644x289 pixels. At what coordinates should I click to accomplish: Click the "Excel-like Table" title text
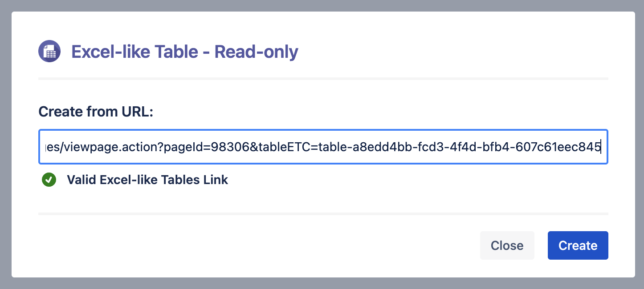(135, 52)
